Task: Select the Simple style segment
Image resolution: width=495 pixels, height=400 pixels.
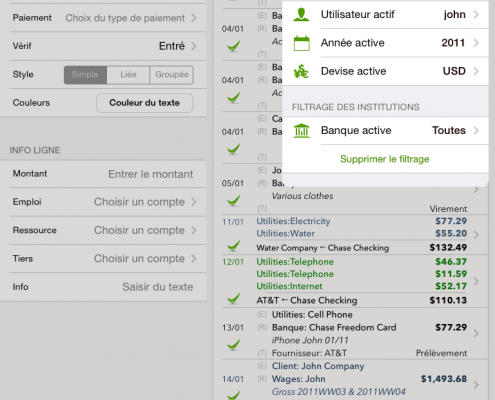Action: coord(85,75)
